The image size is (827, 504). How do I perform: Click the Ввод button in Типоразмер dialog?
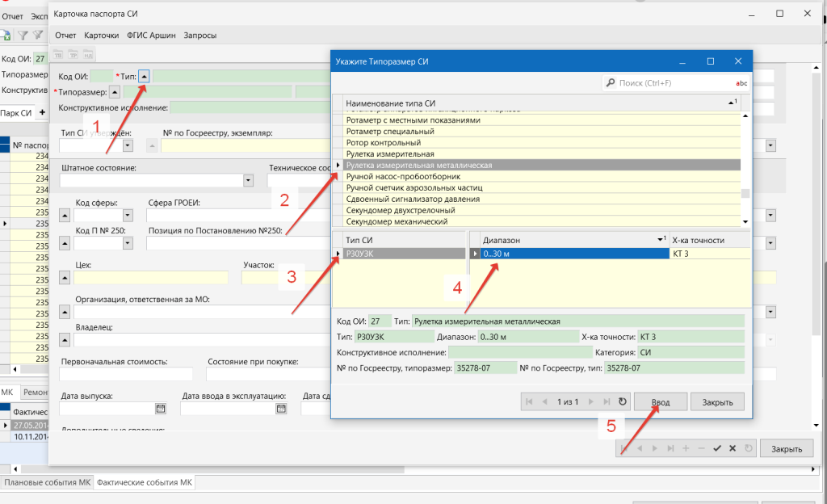[x=661, y=401]
